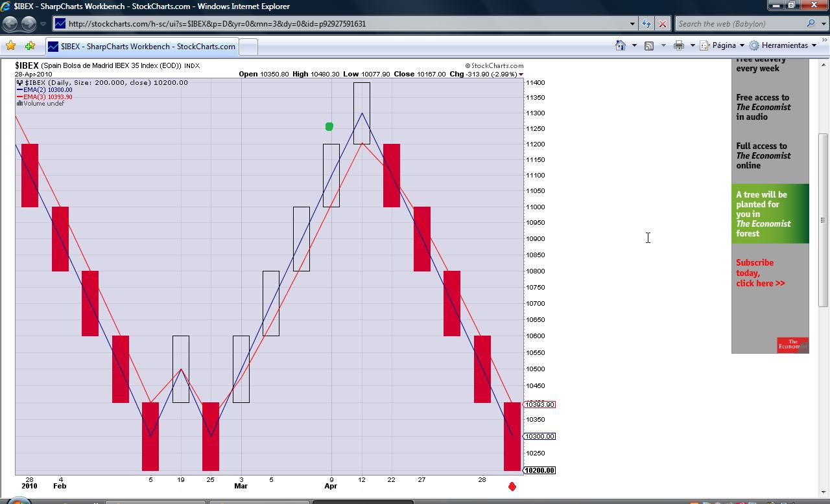This screenshot has height=504, width=830.
Task: Click the Low 10077.90 value
Action: (x=366, y=74)
